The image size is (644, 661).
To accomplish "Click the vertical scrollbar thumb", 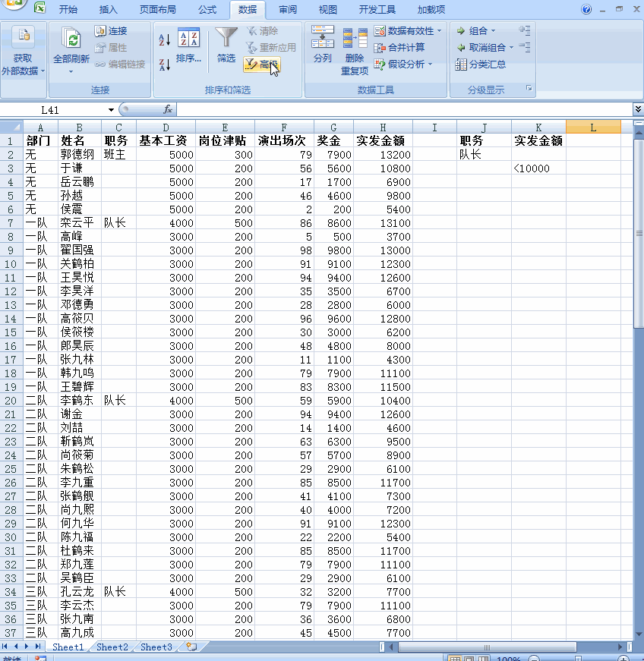I will click(639, 233).
